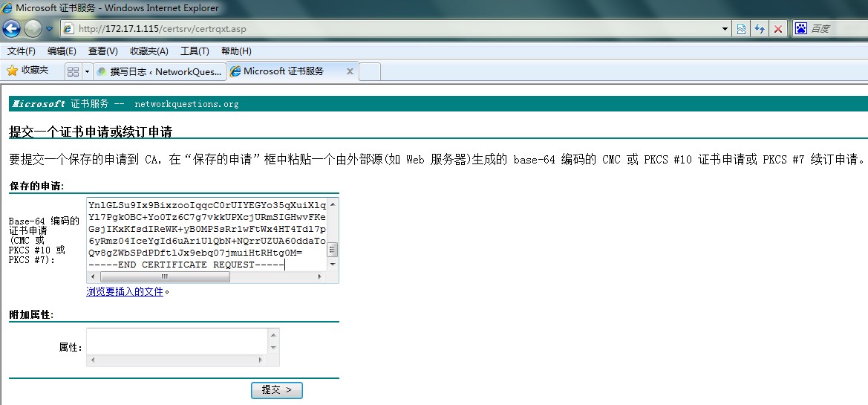Image resolution: width=868 pixels, height=405 pixels.
Task: Open a new blank tab
Action: (x=370, y=71)
